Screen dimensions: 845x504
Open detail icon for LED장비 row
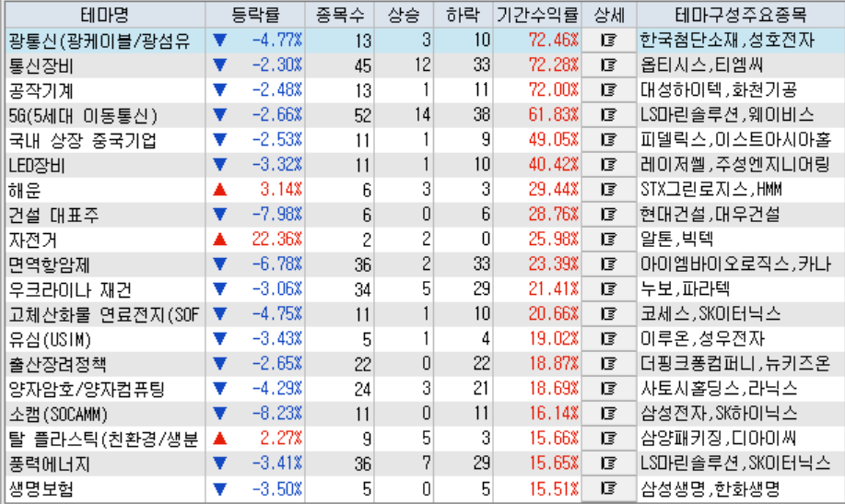click(609, 165)
